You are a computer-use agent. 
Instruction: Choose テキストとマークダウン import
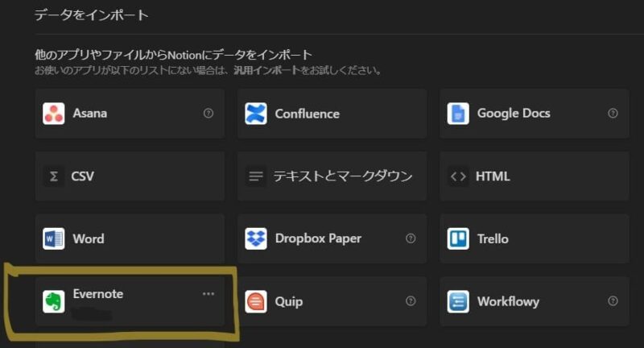coord(332,176)
